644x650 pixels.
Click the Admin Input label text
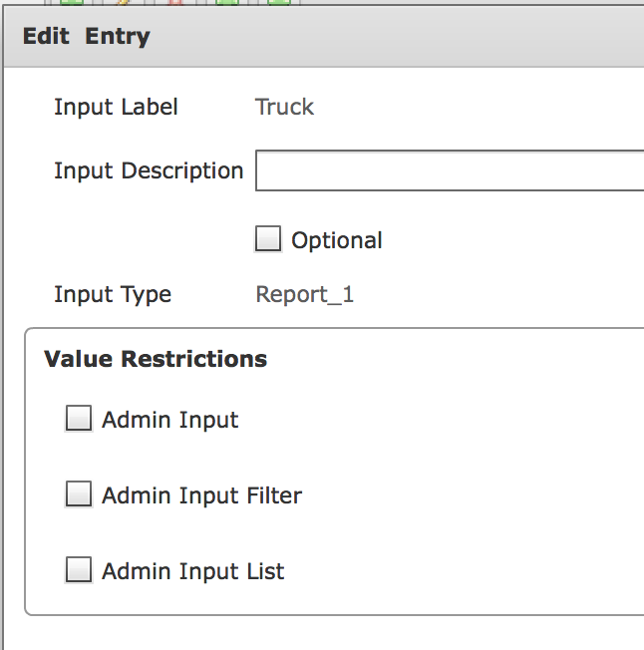coord(169,420)
